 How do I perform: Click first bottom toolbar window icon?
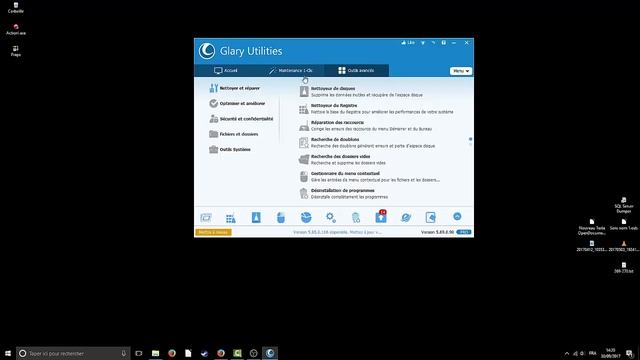pyautogui.click(x=206, y=218)
